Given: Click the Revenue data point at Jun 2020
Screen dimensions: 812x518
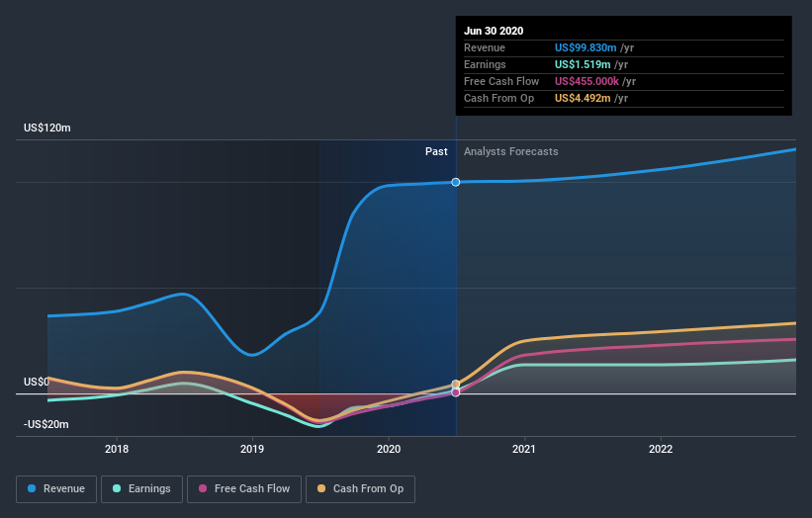Looking at the screenshot, I should 456,182.
